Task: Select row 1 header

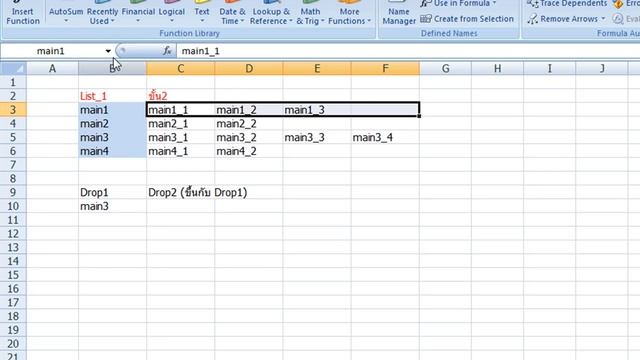Action: pyautogui.click(x=13, y=82)
